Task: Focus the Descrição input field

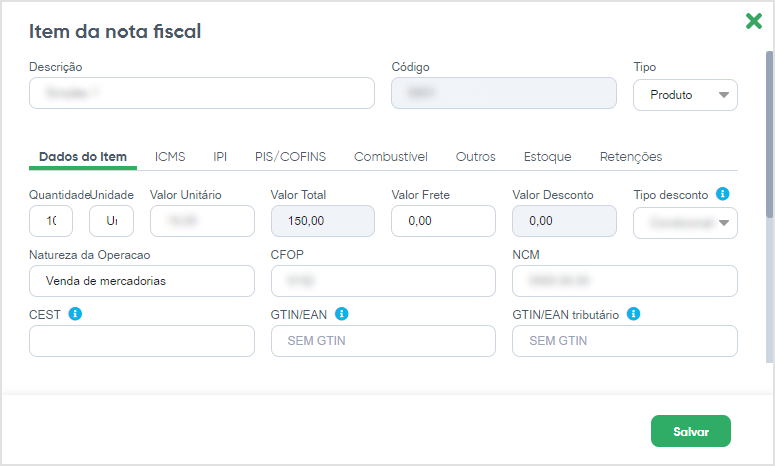Action: point(202,93)
